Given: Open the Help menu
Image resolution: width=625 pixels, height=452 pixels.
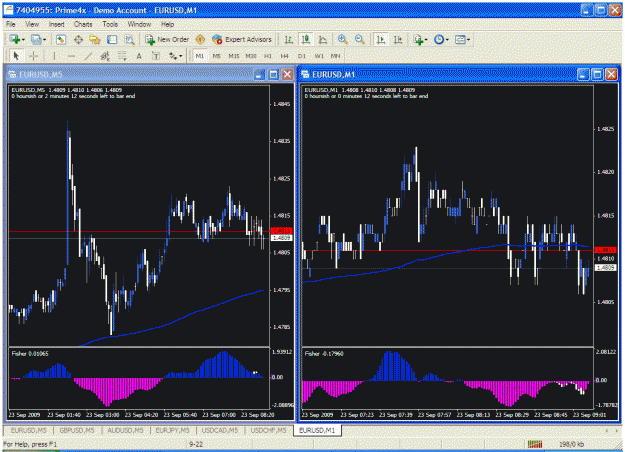Looking at the screenshot, I should 167,24.
